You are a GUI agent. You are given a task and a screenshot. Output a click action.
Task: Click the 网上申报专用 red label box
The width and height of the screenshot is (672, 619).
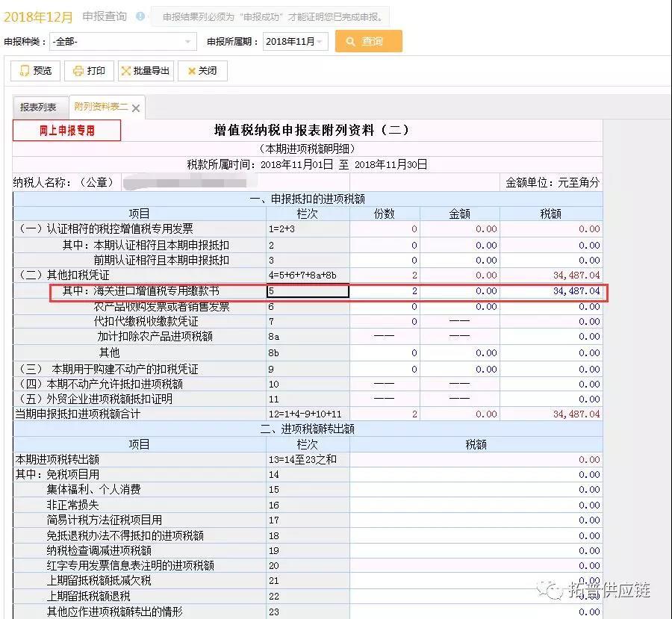coord(67,131)
